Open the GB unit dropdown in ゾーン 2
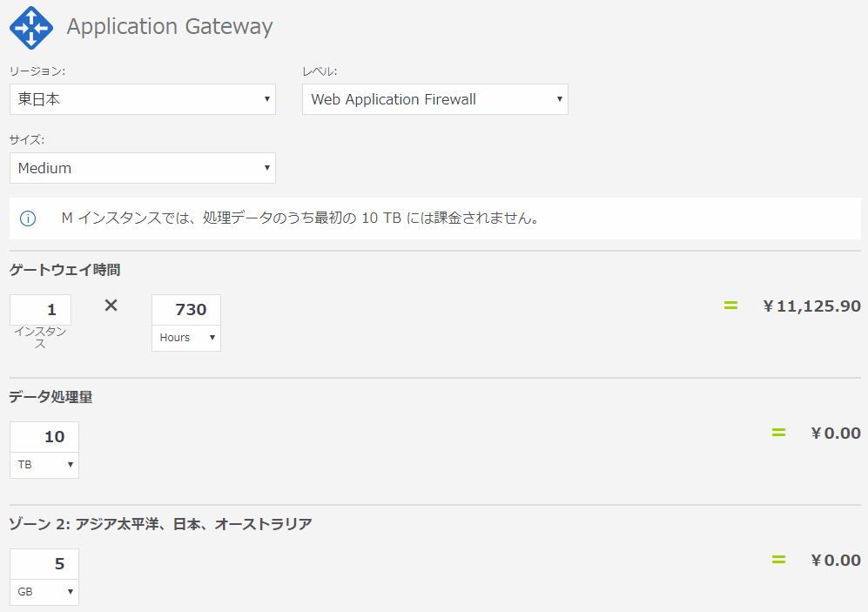The image size is (868, 612). point(44,592)
